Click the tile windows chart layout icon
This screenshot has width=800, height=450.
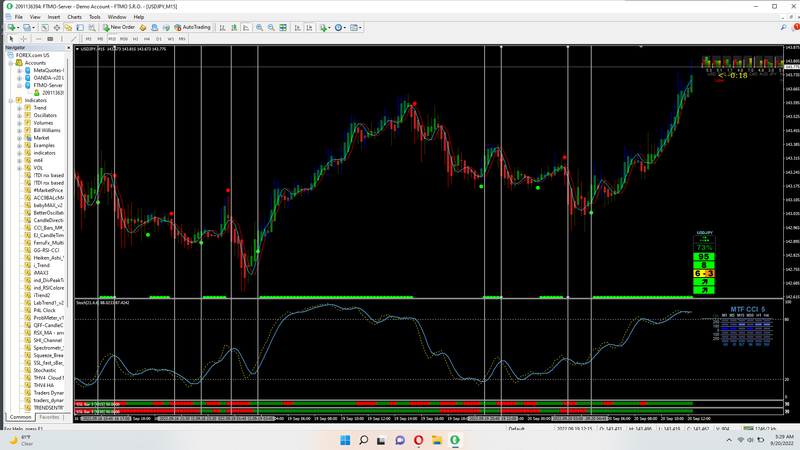(x=285, y=27)
